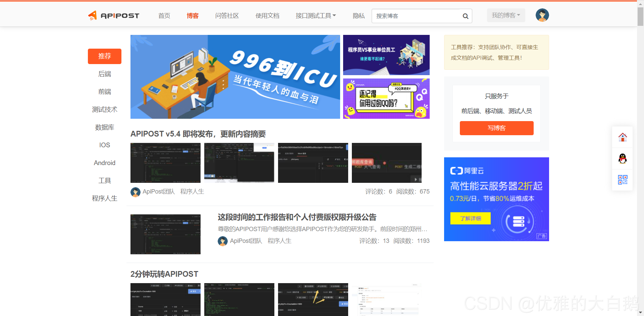This screenshot has height=316, width=644.
Task: Open third thumbnail of 2分钟玩转APIPOST
Action: (x=313, y=300)
